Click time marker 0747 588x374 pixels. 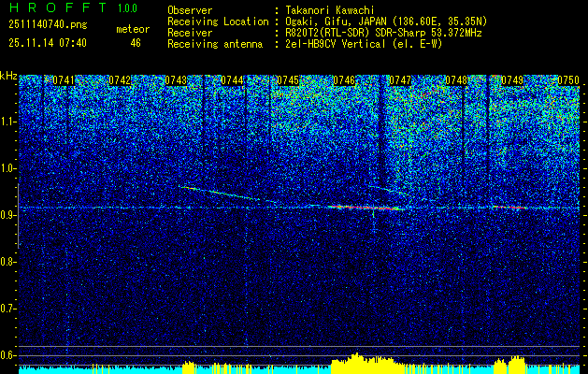(x=400, y=80)
